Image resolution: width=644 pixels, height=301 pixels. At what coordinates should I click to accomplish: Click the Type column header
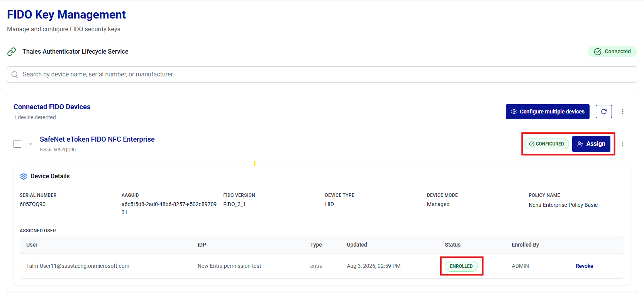click(316, 245)
